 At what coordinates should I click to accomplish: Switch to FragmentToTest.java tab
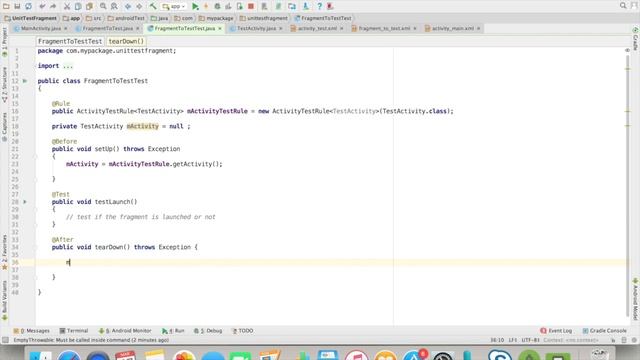[x=107, y=29]
